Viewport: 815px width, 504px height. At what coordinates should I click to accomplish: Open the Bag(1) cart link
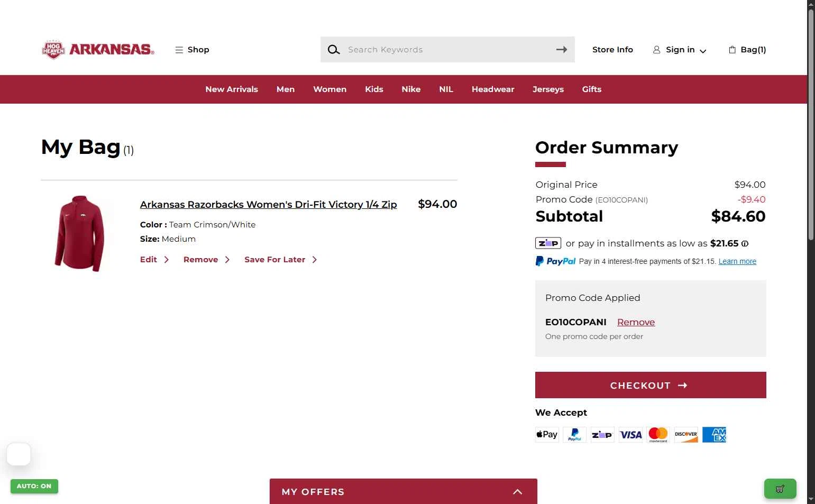747,50
